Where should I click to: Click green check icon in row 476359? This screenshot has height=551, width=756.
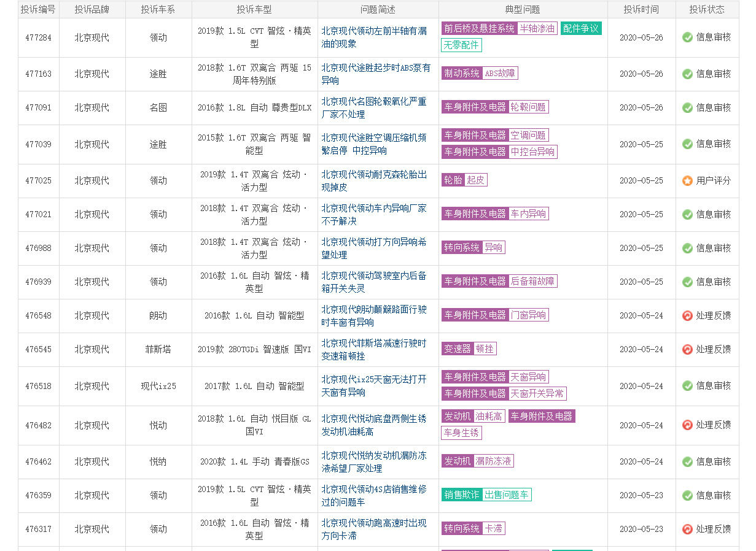[688, 495]
